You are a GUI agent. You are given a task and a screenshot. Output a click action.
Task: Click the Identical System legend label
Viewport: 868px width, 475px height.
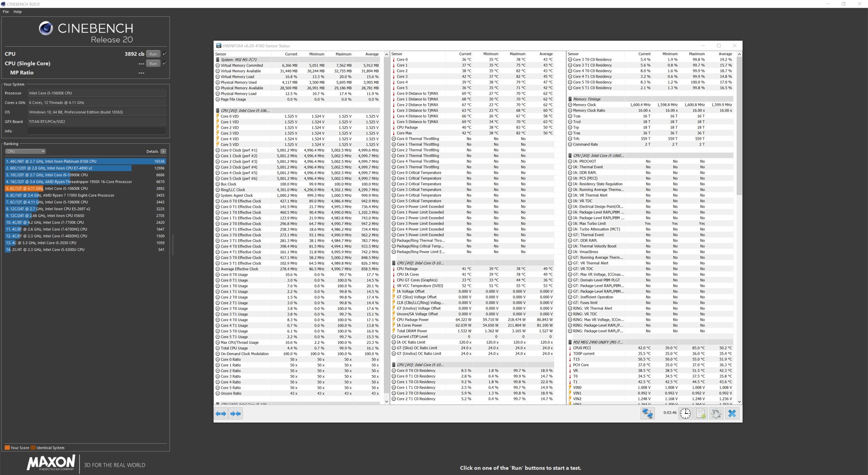click(50, 448)
